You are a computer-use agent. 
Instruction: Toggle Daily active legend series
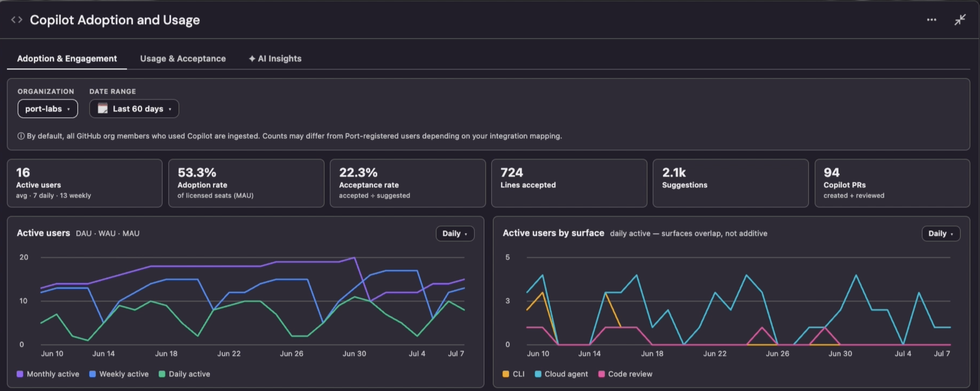184,374
